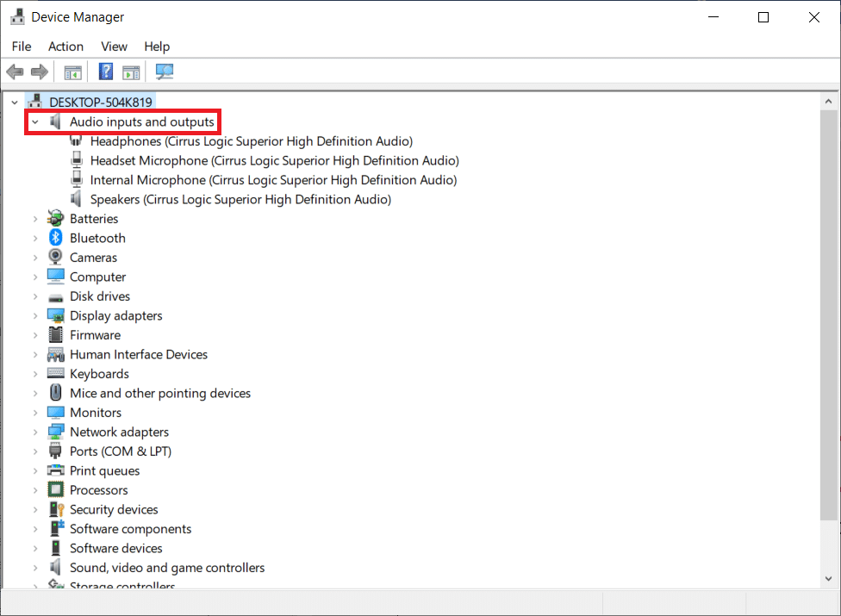Viewport: 841px width, 616px height.
Task: Click the scrollbar down arrow
Action: coord(828,578)
